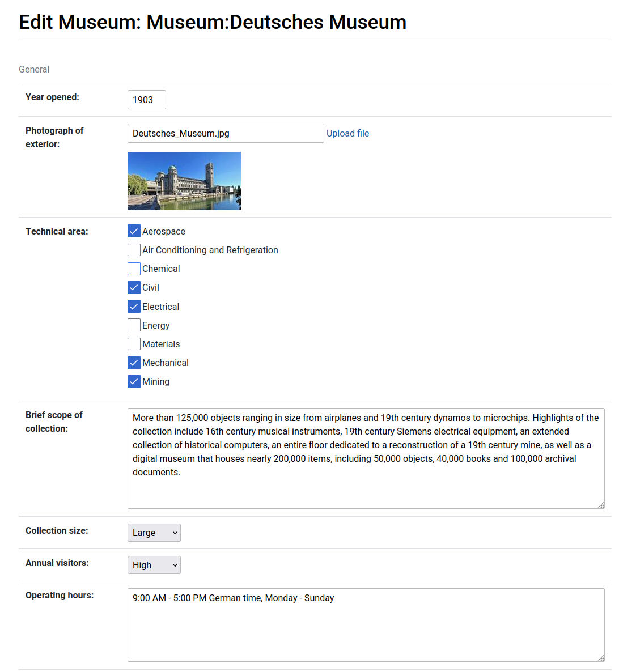This screenshot has width=636, height=672.
Task: Click the Upload file link
Action: [x=347, y=133]
